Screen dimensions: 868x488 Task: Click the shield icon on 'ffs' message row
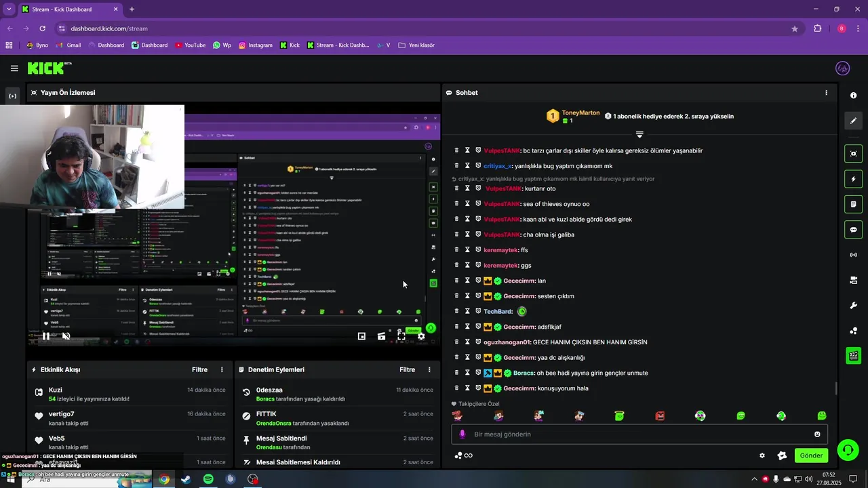478,250
